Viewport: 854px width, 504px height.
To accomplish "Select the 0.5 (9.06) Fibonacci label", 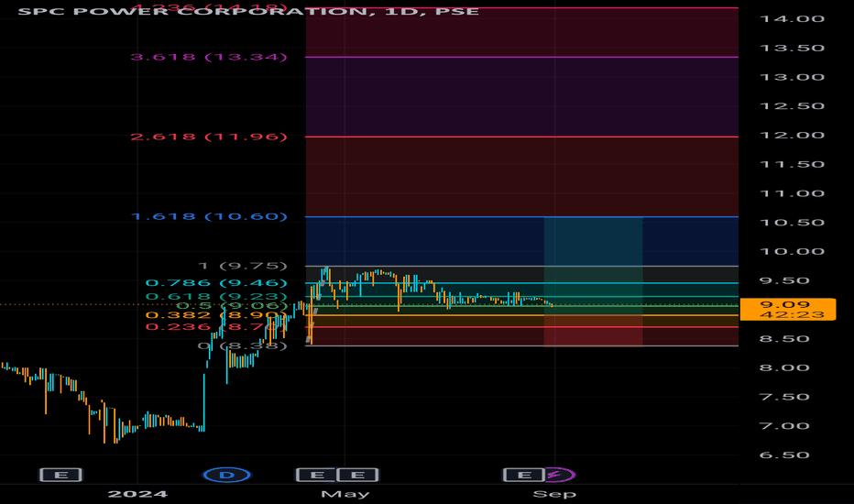I will point(232,306).
